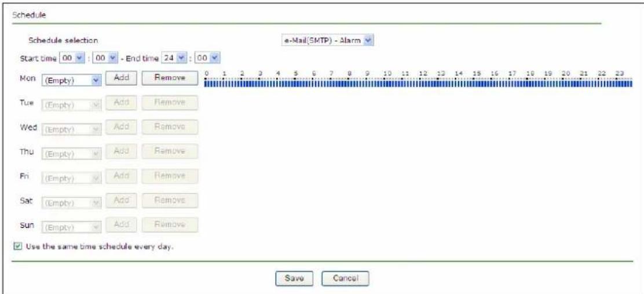Cancel the schedule changes
Screen dimensions: 644x294
click(x=345, y=278)
